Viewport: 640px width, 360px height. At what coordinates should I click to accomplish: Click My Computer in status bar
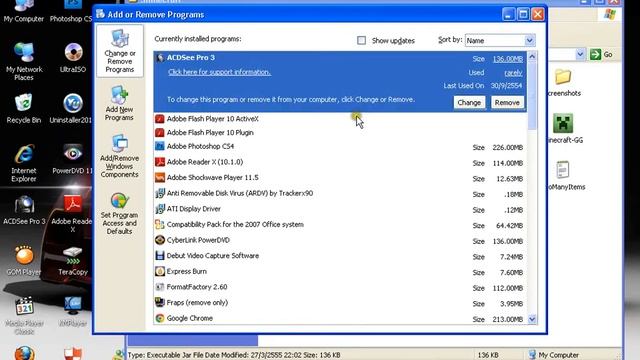coord(553,355)
